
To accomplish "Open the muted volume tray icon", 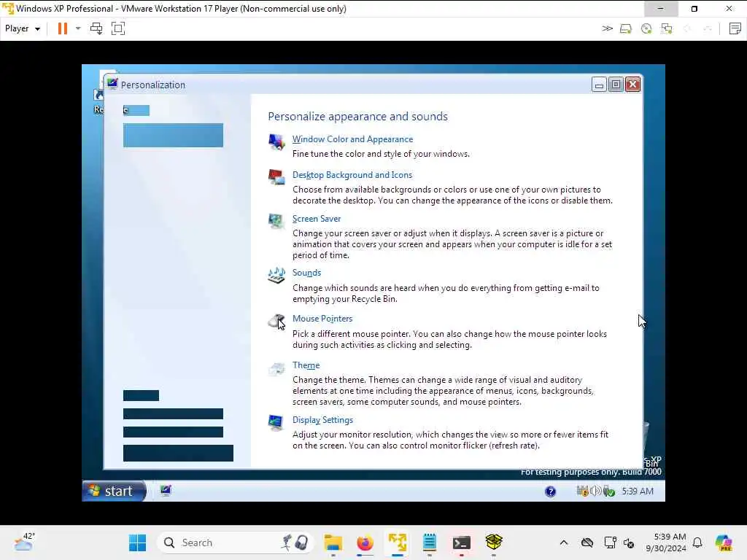I will [629, 542].
